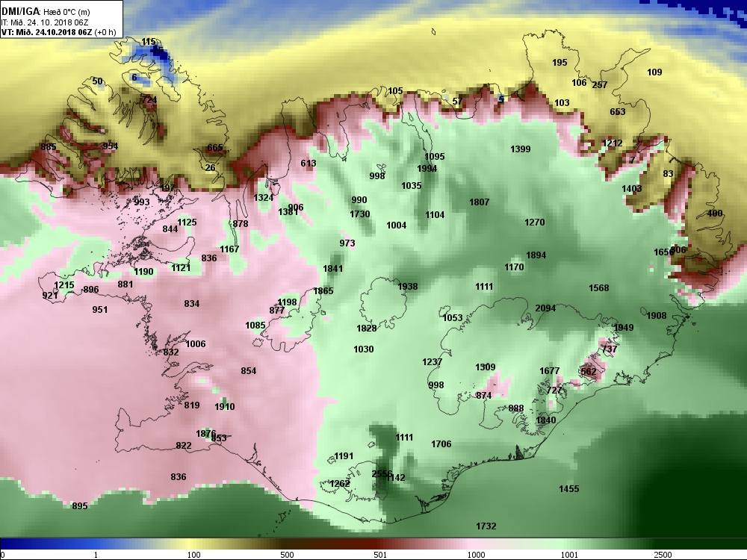Click the map value '562'
747x560 pixels.
[589, 371]
